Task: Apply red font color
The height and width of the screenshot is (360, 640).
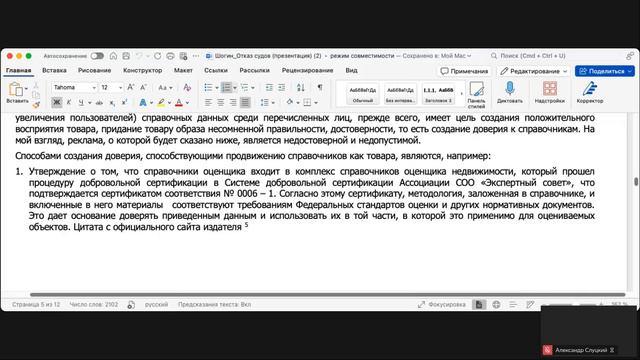Action: click(x=179, y=102)
